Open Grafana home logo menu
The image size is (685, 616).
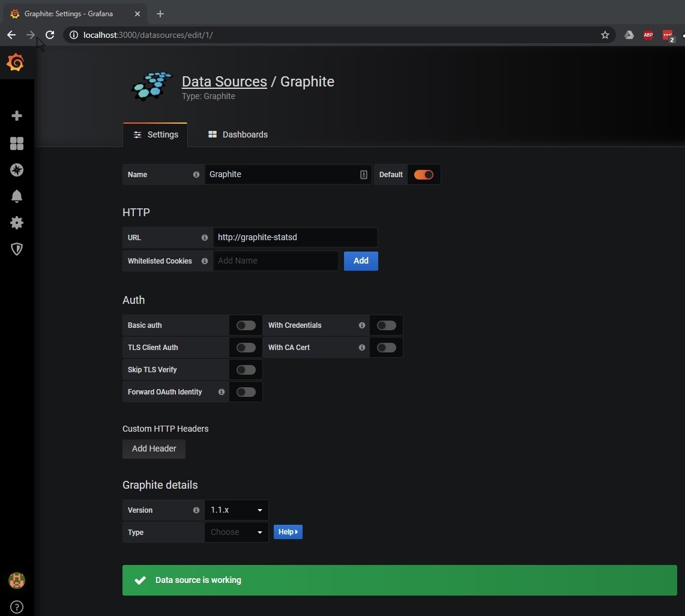15,62
